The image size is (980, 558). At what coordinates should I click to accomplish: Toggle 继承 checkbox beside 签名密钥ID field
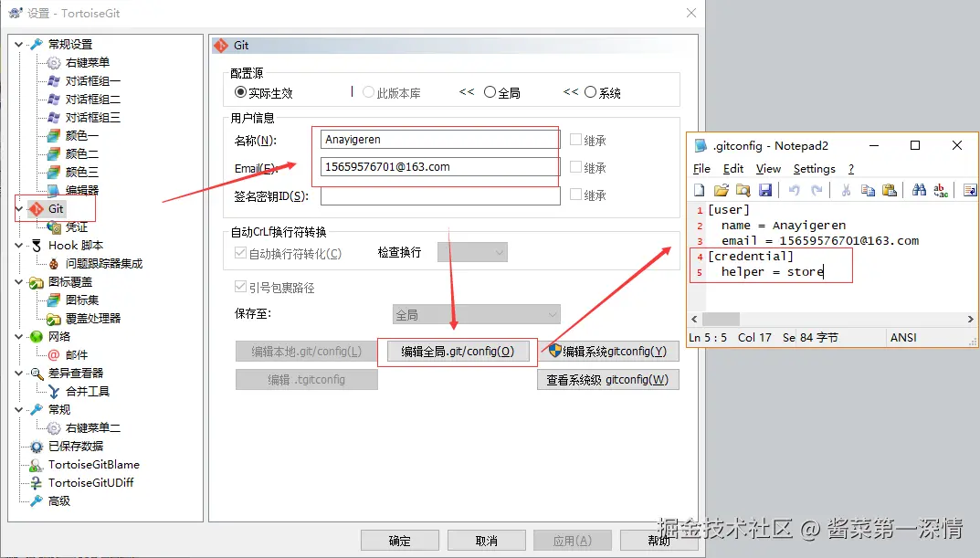tap(575, 195)
